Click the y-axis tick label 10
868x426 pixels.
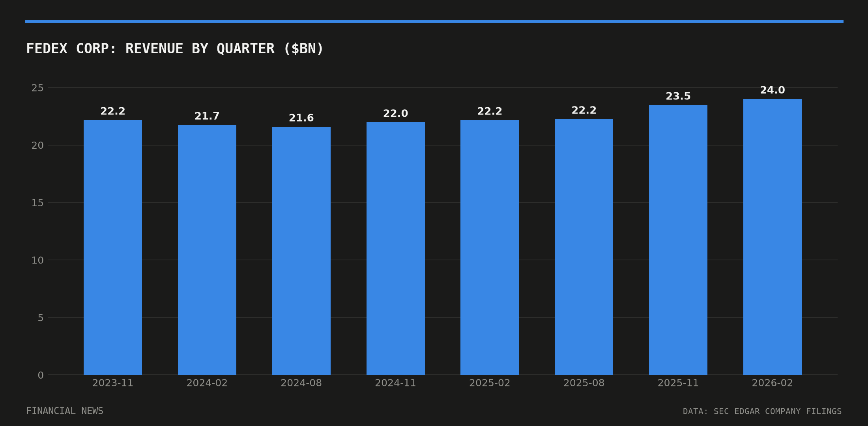(x=37, y=260)
